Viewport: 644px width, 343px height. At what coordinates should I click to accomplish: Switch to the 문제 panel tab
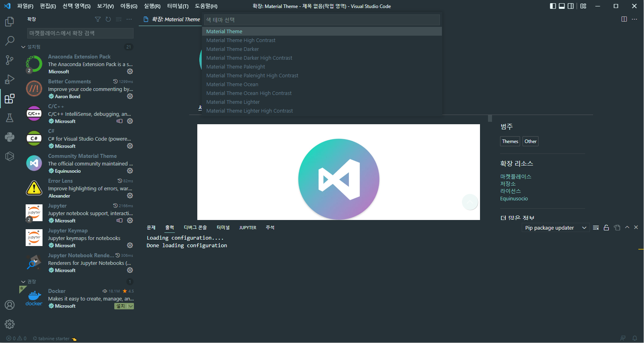click(x=151, y=228)
